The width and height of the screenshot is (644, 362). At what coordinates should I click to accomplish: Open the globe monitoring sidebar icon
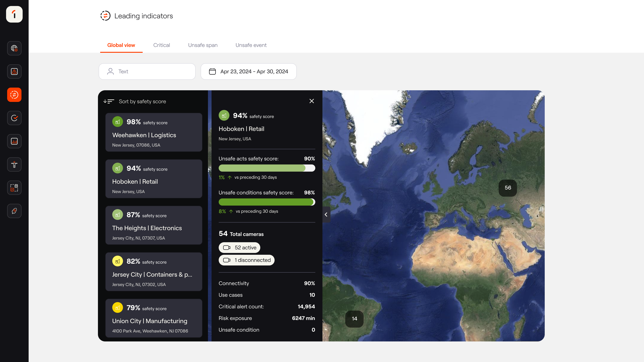[14, 48]
